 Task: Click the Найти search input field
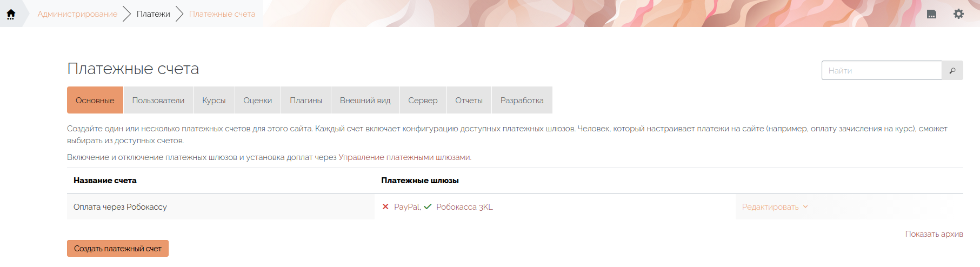point(881,71)
